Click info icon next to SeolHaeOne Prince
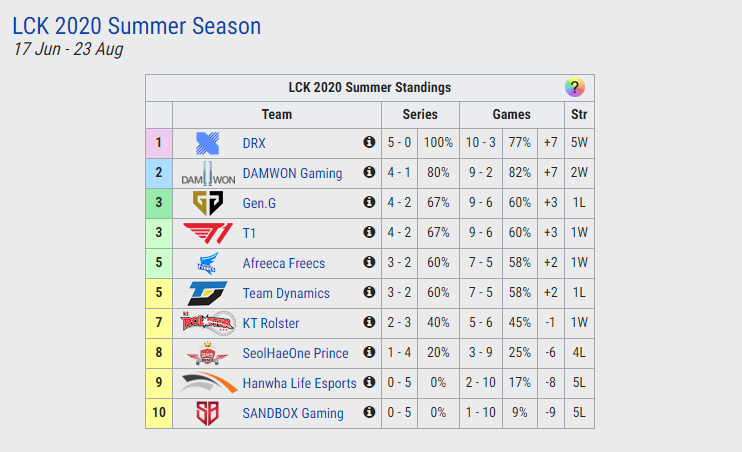Image resolution: width=742 pixels, height=452 pixels. [369, 352]
